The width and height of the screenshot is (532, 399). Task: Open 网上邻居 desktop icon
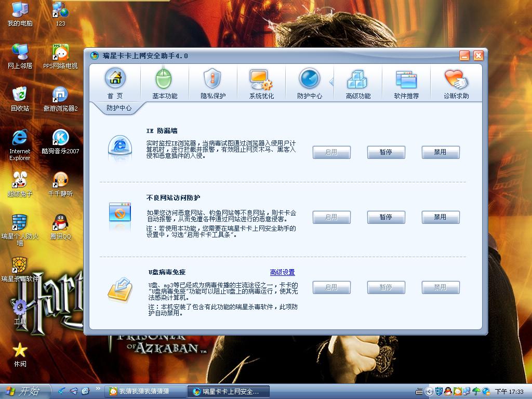tap(20, 56)
